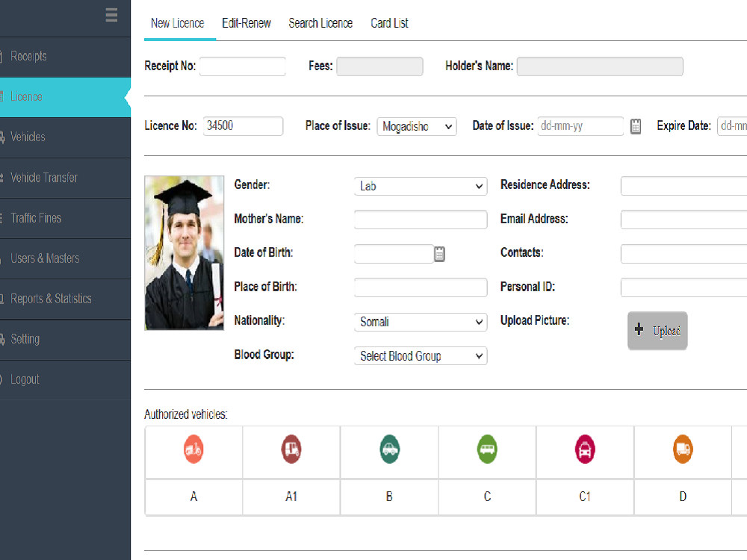
Task: Open the Select Blood Group dropdown
Action: click(421, 355)
